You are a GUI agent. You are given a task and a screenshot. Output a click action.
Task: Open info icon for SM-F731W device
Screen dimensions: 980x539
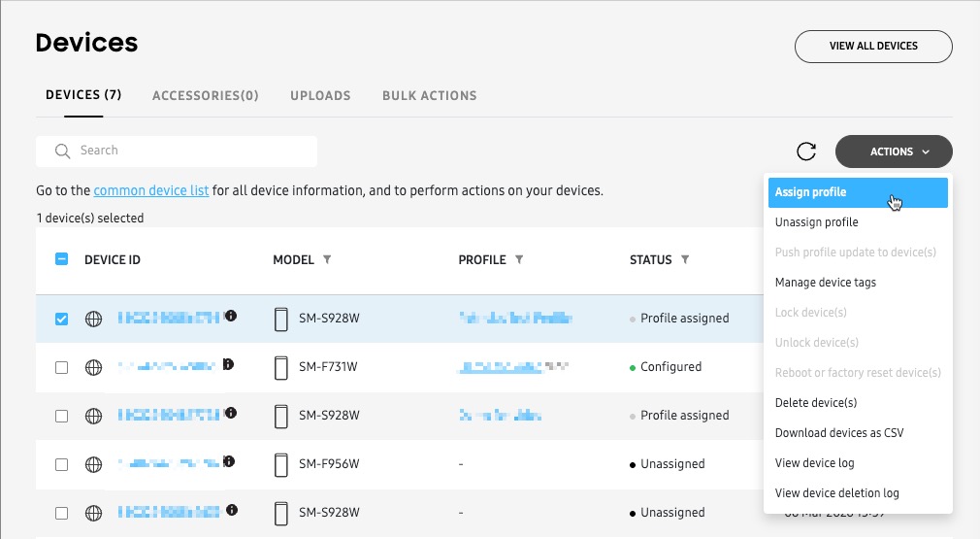[228, 364]
